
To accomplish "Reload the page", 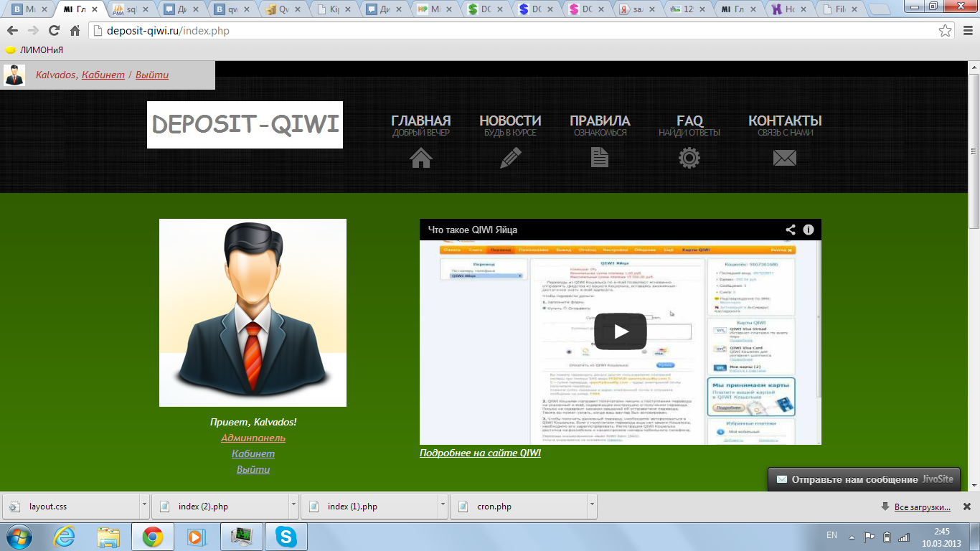I will click(54, 30).
